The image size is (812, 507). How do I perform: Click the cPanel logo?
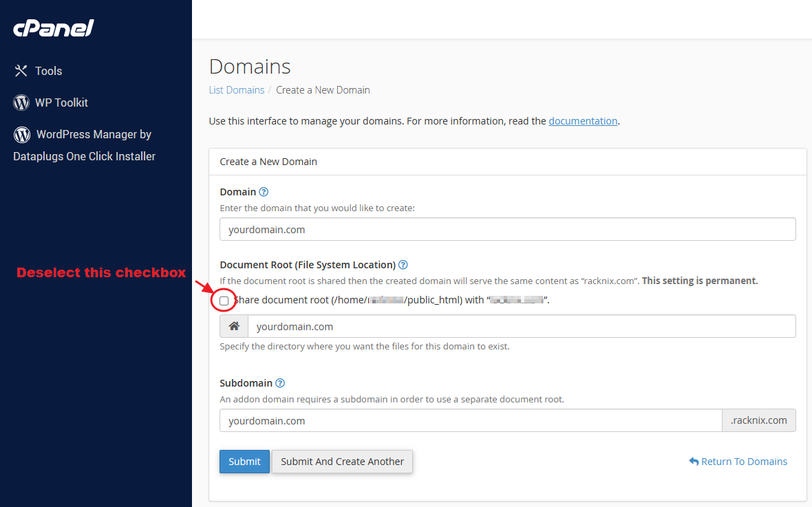[x=53, y=28]
